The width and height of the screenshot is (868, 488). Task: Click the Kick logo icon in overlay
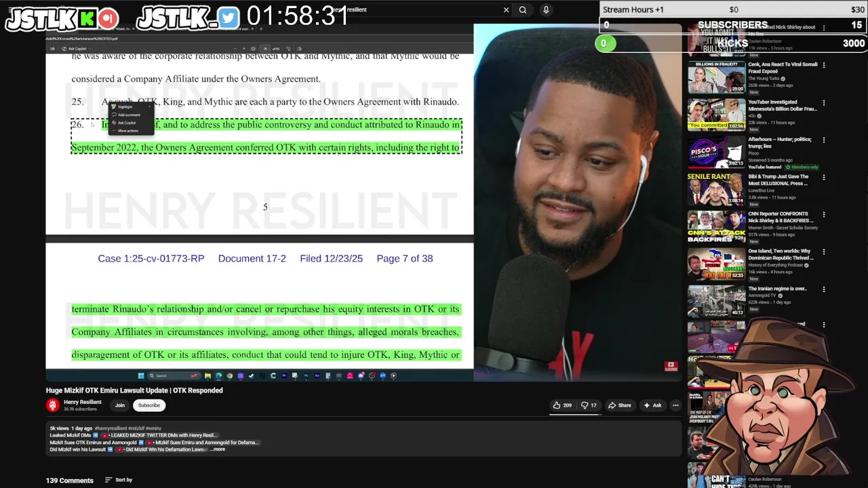point(87,18)
